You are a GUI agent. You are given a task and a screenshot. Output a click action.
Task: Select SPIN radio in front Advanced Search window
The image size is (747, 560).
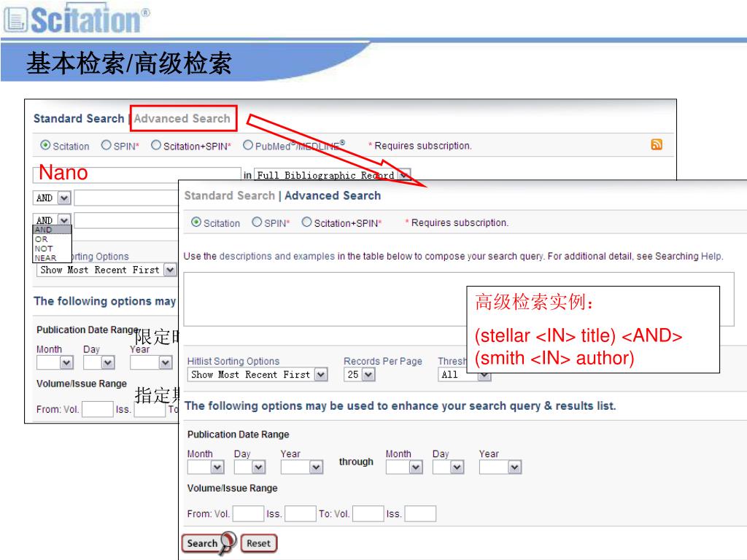[x=257, y=222]
